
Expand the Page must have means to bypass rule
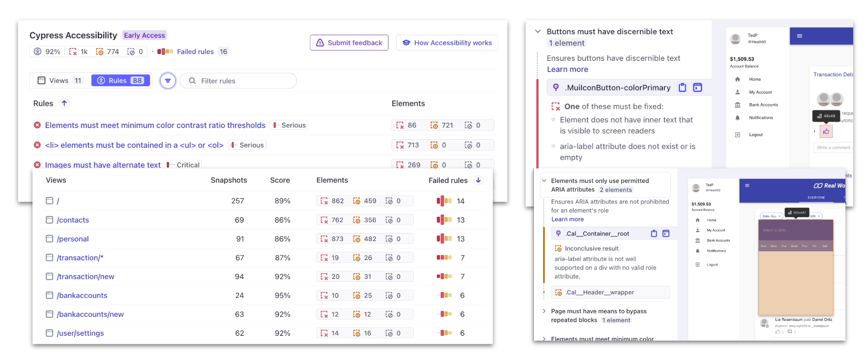point(544,311)
